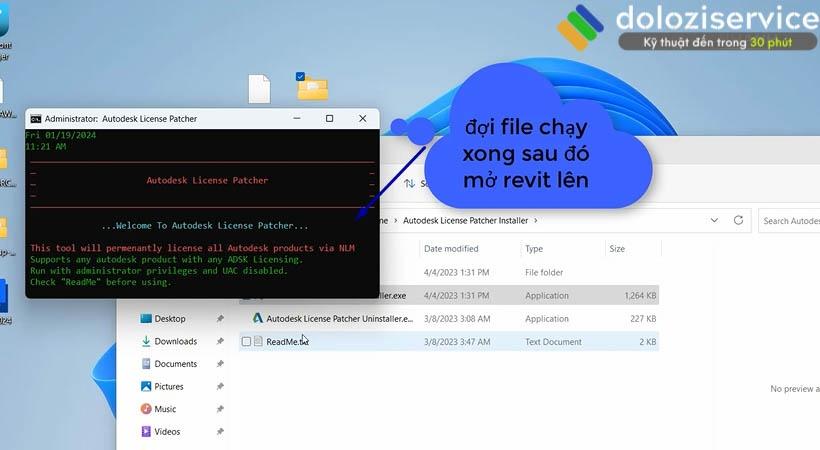Viewport: 820px width, 450px height.
Task: Click the command prompt icon in the title bar
Action: 35,118
